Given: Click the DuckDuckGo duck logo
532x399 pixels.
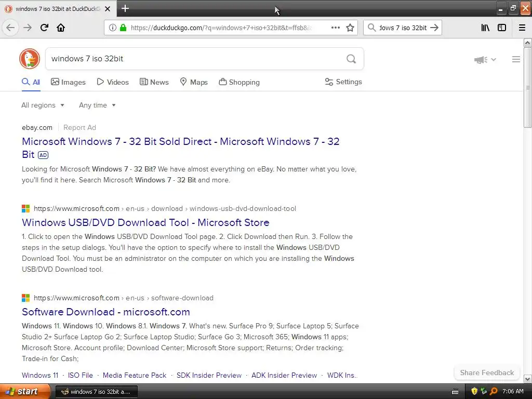Looking at the screenshot, I should coord(30,59).
